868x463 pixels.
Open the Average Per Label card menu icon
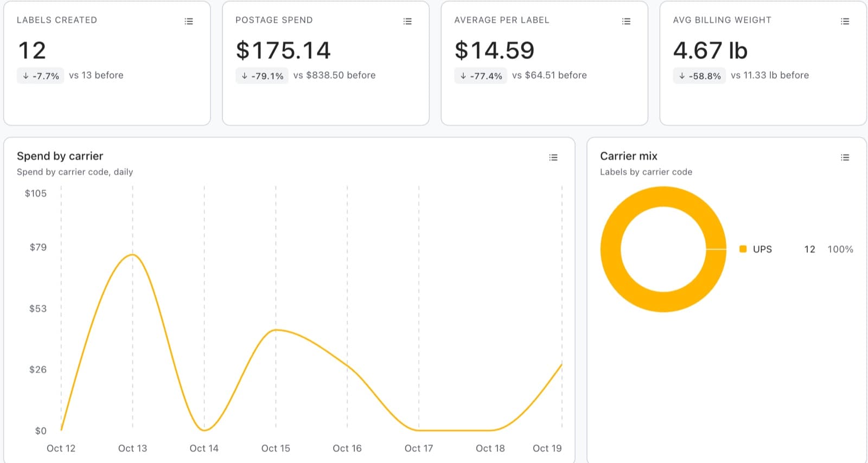click(626, 21)
